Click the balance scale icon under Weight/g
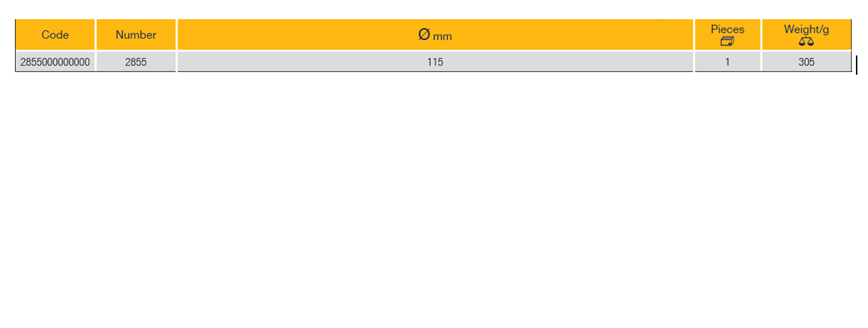868x328 pixels. tap(806, 41)
